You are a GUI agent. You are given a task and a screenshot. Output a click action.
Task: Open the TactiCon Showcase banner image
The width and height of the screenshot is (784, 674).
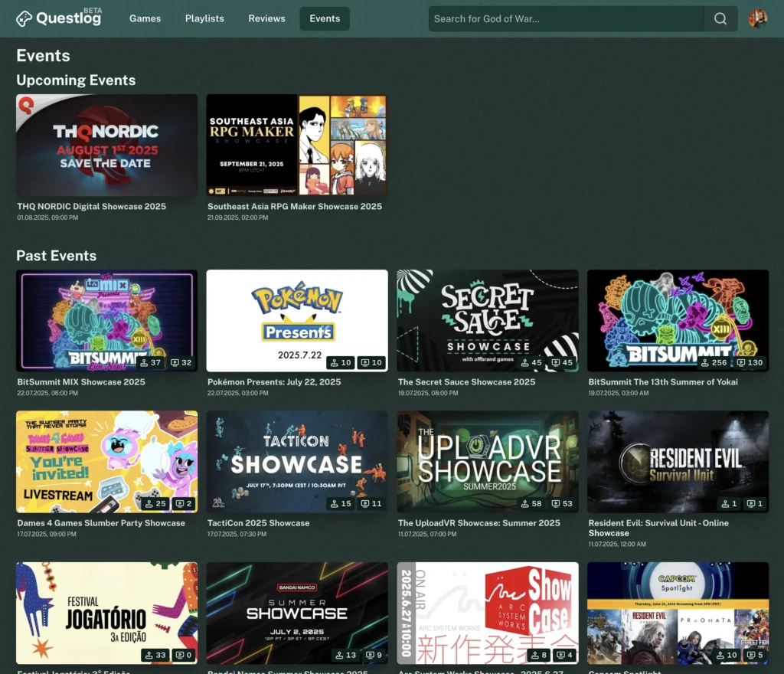tap(297, 462)
